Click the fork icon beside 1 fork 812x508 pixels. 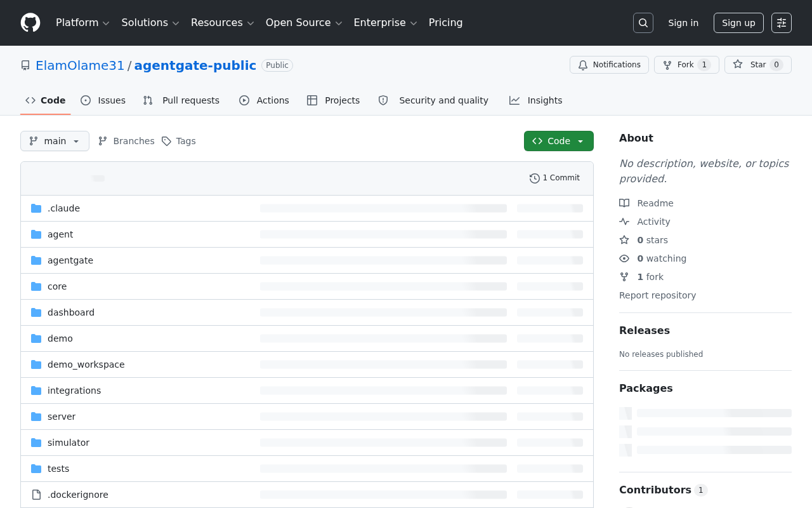(624, 277)
